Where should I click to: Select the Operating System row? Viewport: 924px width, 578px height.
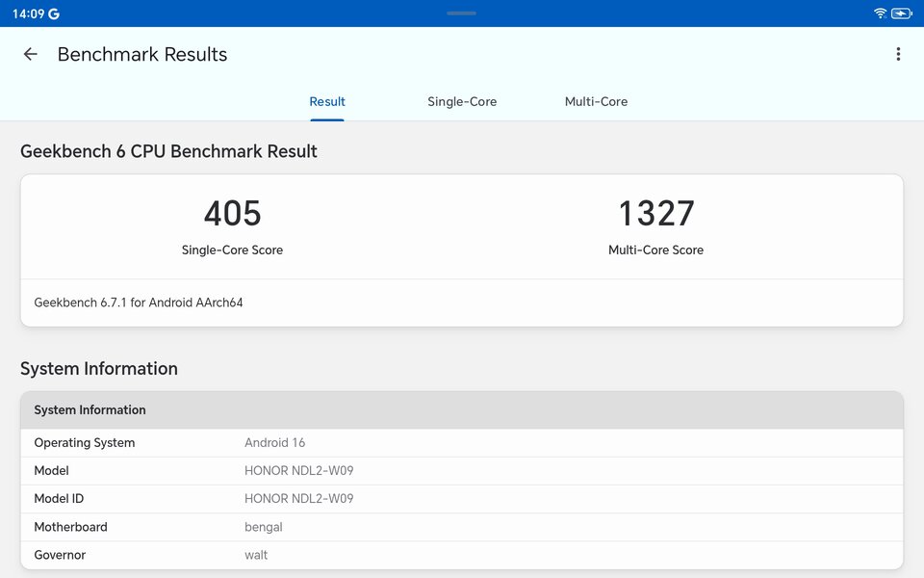pyautogui.click(x=461, y=443)
